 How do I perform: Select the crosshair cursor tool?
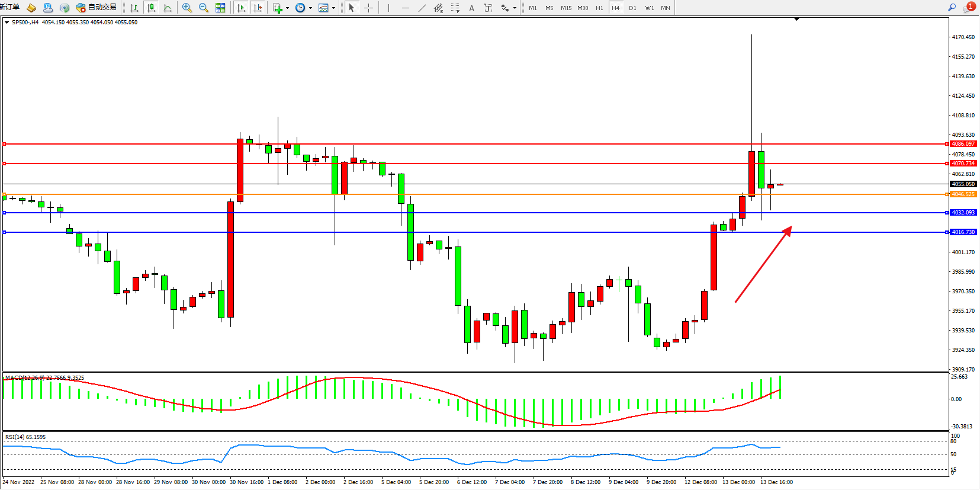tap(368, 8)
